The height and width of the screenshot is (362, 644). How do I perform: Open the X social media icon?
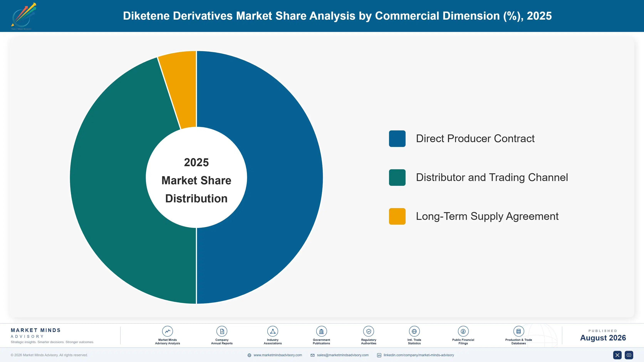pyautogui.click(x=617, y=355)
